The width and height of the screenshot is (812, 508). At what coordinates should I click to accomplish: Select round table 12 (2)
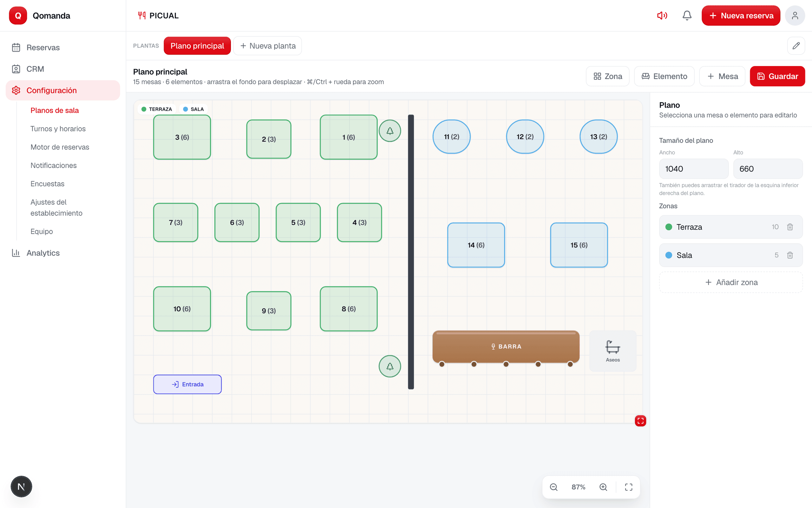coord(525,137)
